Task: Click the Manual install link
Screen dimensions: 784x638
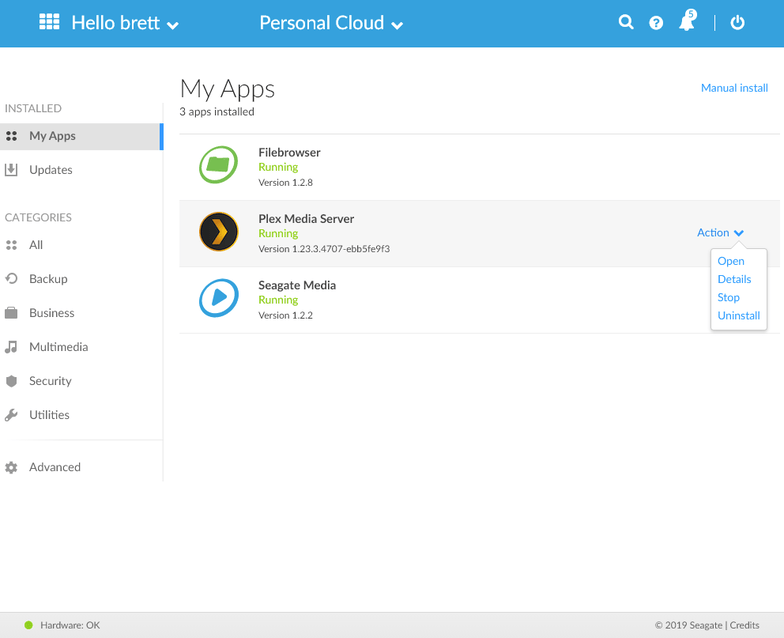Action: pyautogui.click(x=734, y=88)
